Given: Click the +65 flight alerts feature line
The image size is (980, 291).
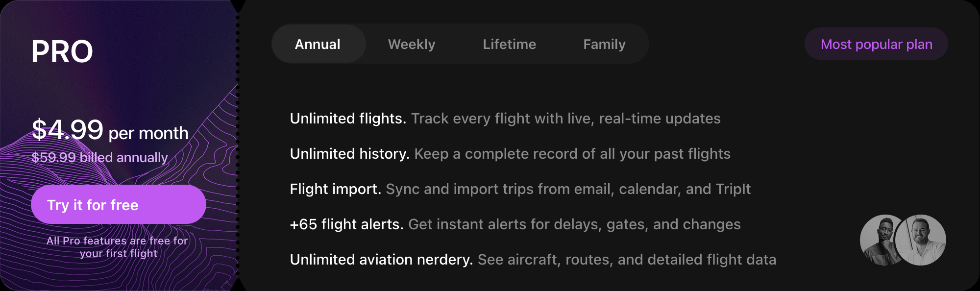Looking at the screenshot, I should click(515, 224).
